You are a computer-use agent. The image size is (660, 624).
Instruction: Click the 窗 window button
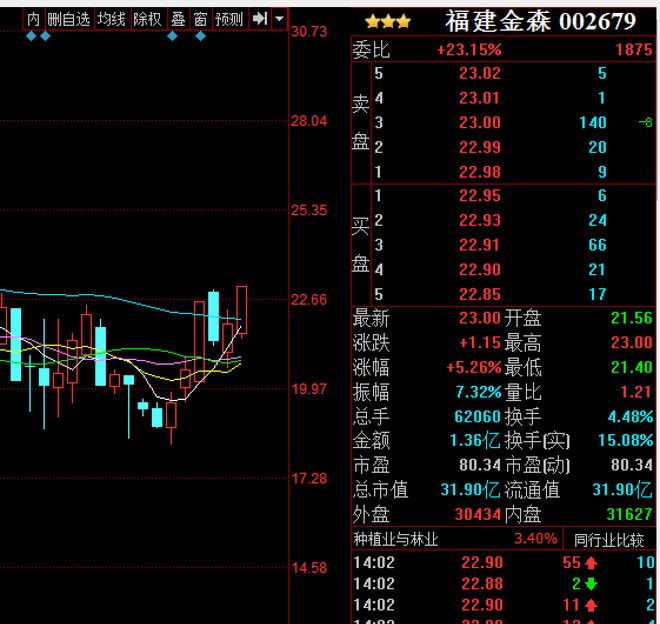200,19
